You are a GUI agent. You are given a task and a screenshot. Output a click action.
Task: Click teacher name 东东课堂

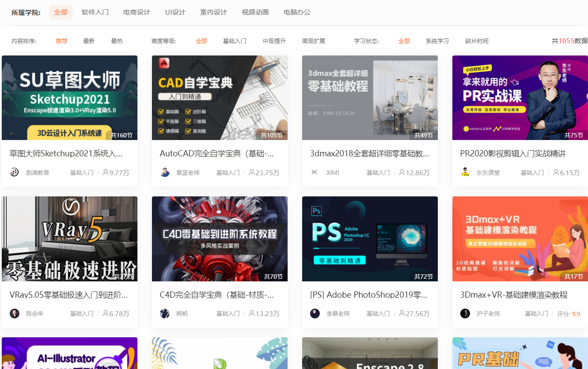tap(488, 173)
